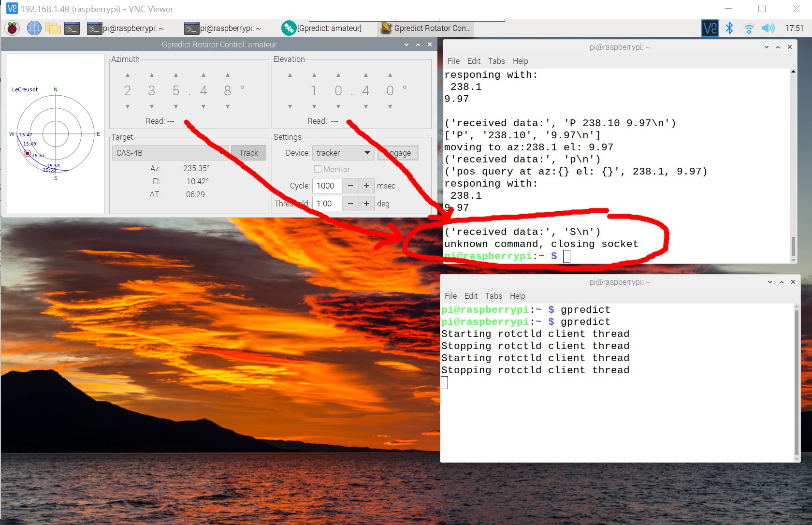Click the polar sky plot

(x=56, y=134)
